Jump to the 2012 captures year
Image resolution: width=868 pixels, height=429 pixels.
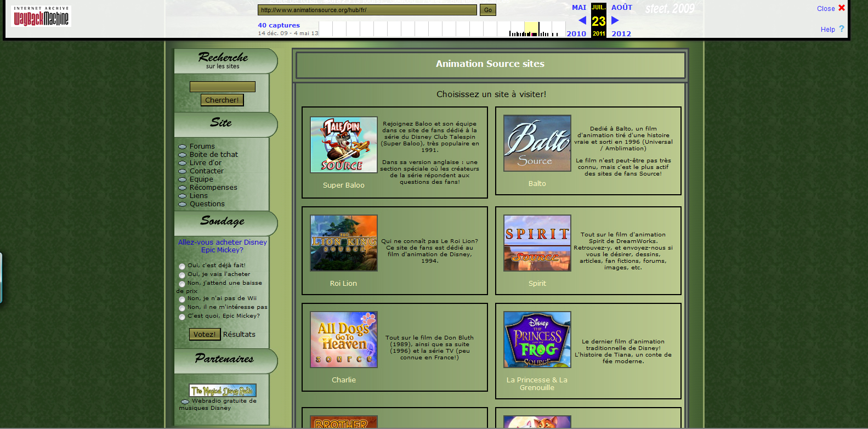click(621, 34)
